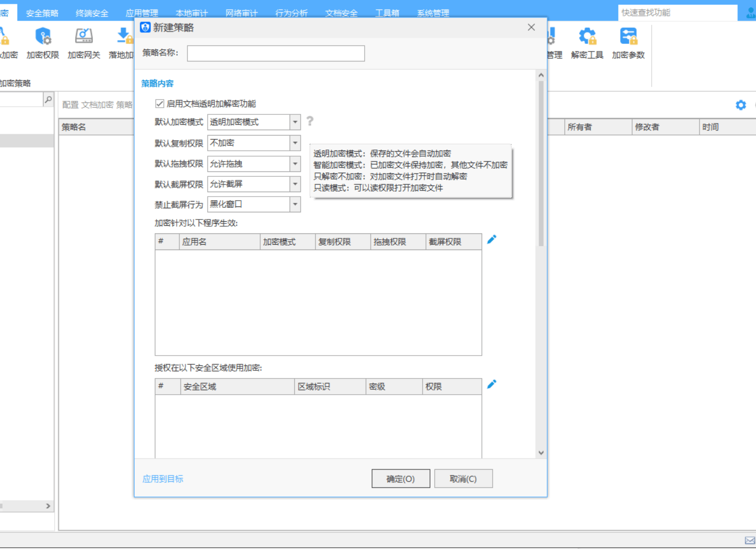This screenshot has height=549, width=756.
Task: Click the 应用到目标 link
Action: [163, 479]
